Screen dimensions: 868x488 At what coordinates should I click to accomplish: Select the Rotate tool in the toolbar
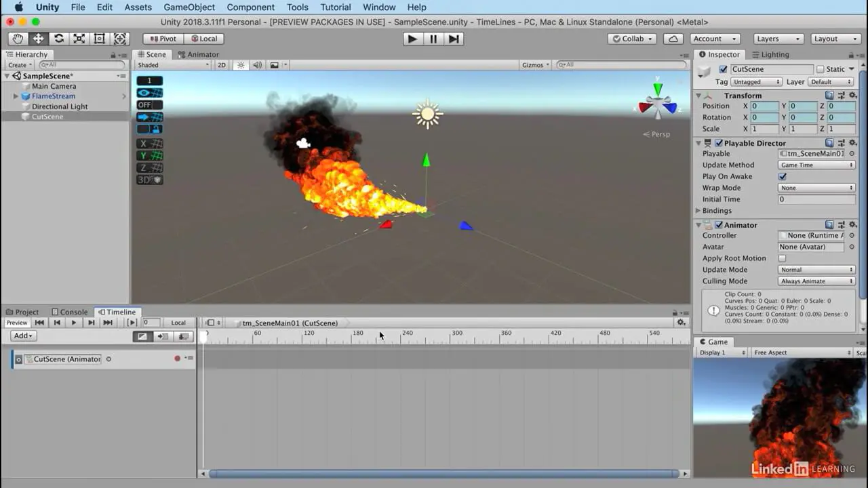59,39
